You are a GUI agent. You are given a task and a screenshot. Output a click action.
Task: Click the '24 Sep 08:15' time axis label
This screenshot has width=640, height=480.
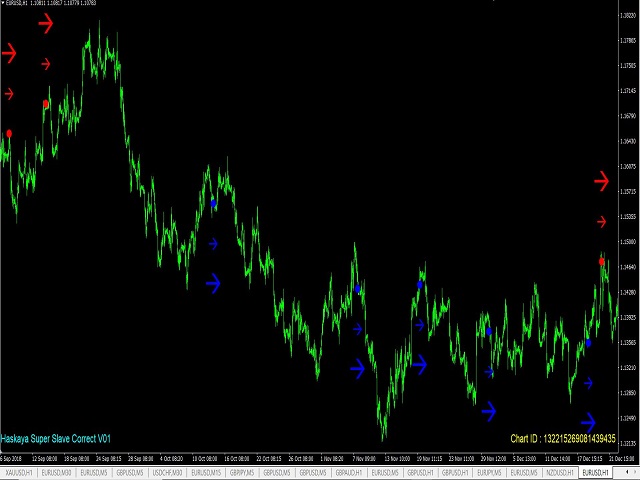108,459
